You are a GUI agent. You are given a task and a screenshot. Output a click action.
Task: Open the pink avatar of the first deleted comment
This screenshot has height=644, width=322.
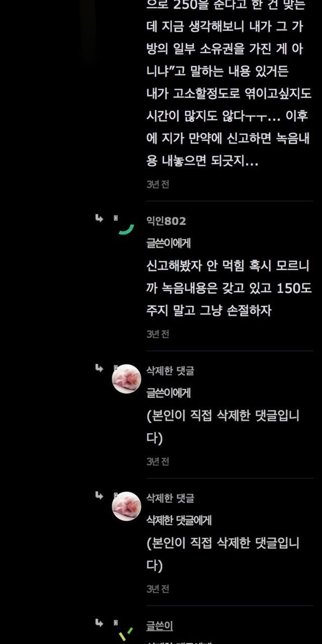(126, 379)
